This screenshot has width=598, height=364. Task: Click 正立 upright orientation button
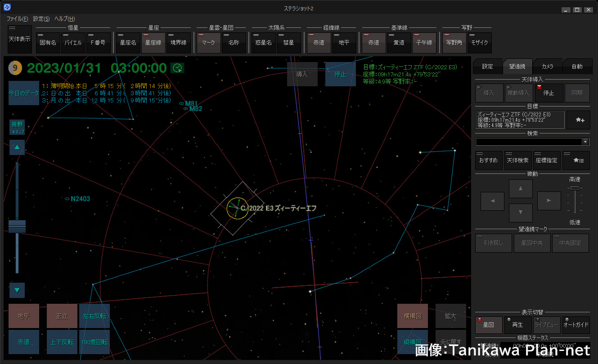(62, 316)
